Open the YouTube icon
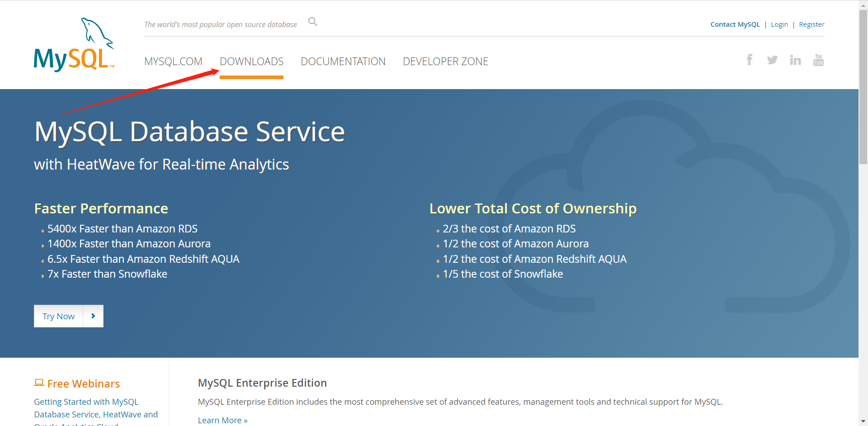 pos(818,60)
